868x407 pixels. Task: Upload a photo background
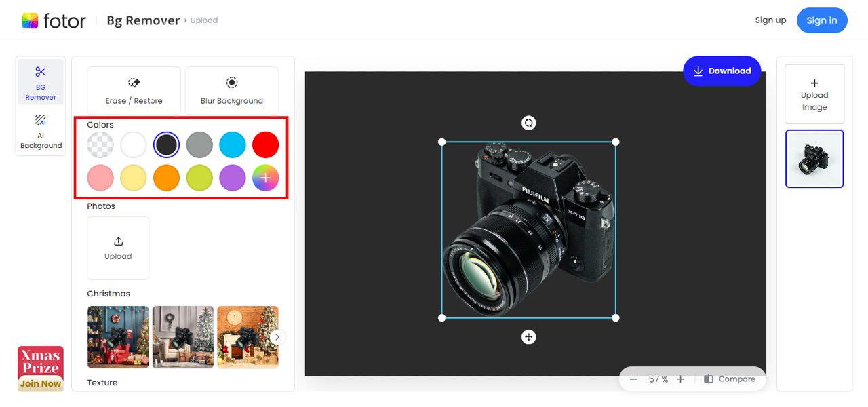(118, 248)
